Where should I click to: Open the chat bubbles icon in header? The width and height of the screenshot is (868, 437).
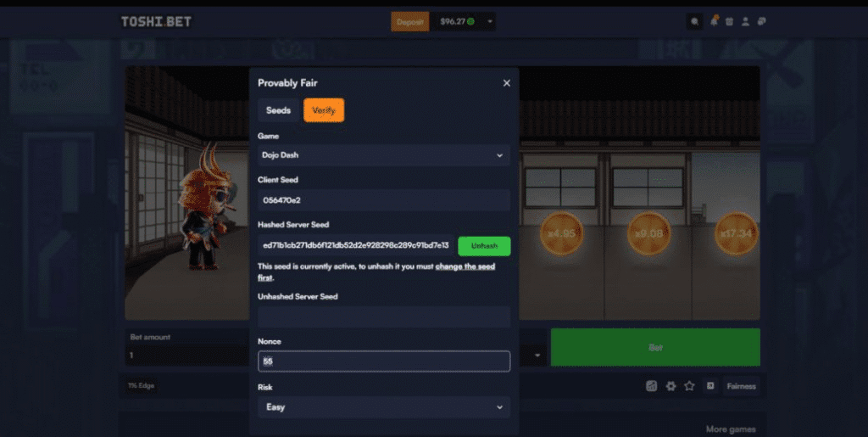pyautogui.click(x=761, y=22)
